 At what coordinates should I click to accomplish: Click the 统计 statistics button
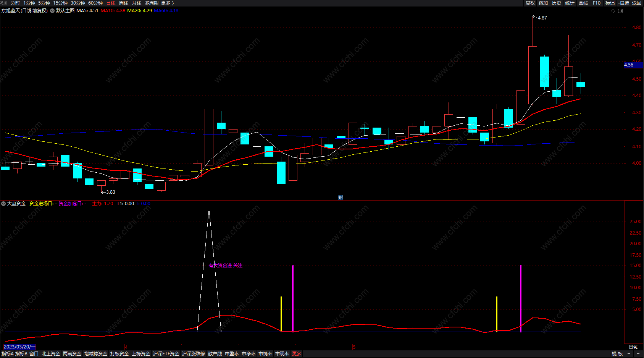click(570, 3)
